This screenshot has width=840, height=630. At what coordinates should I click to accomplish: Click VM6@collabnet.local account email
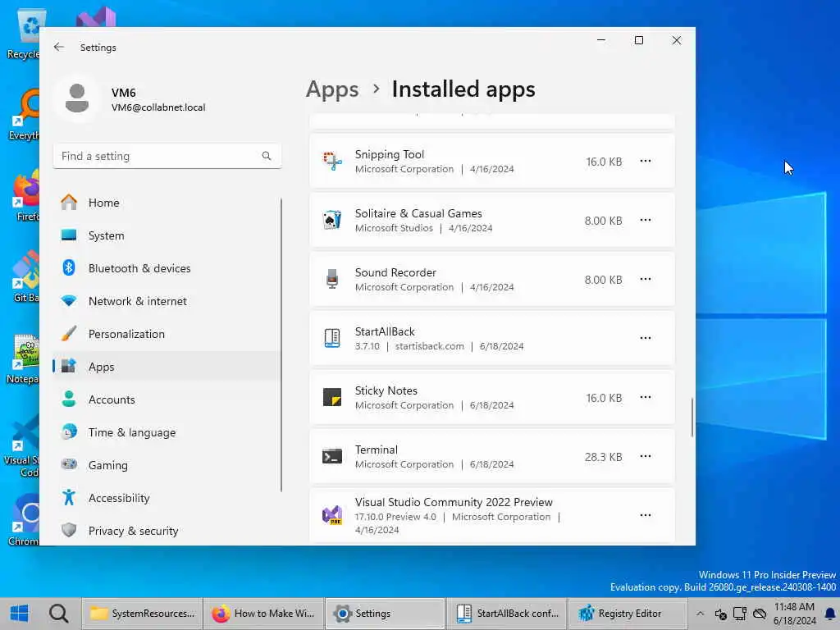[x=158, y=107]
